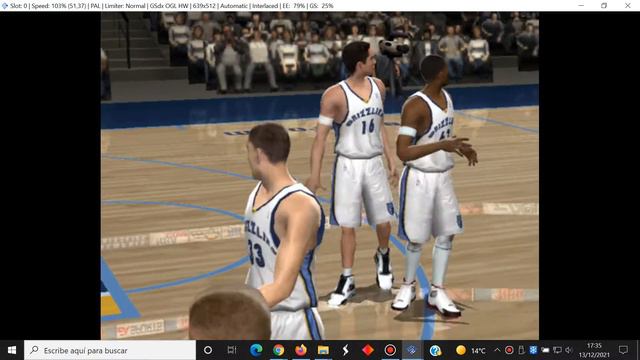Viewport: 640px width, 360px height.
Task: Open the clock showing 17:35 13/12/2021
Action: (x=594, y=350)
